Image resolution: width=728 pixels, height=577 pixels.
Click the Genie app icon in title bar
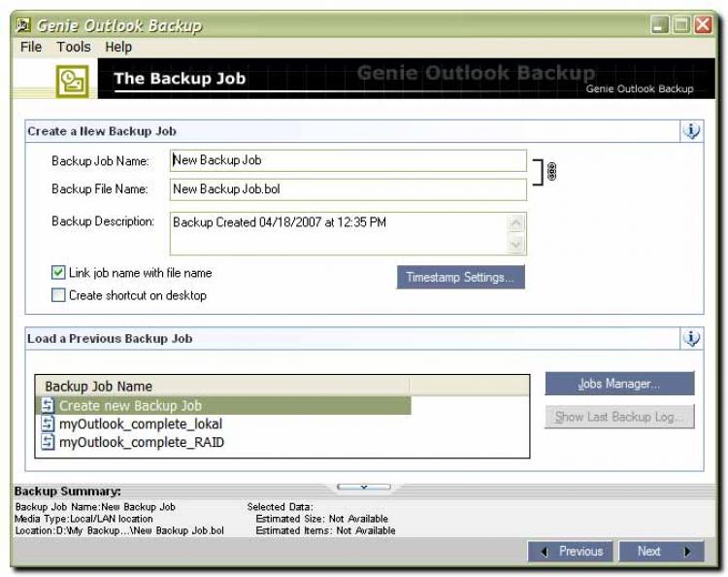click(23, 25)
